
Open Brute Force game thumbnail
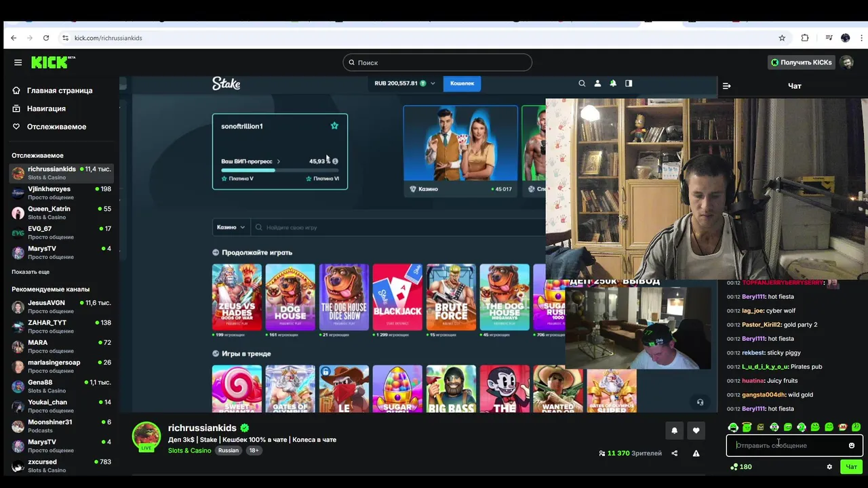click(x=451, y=297)
